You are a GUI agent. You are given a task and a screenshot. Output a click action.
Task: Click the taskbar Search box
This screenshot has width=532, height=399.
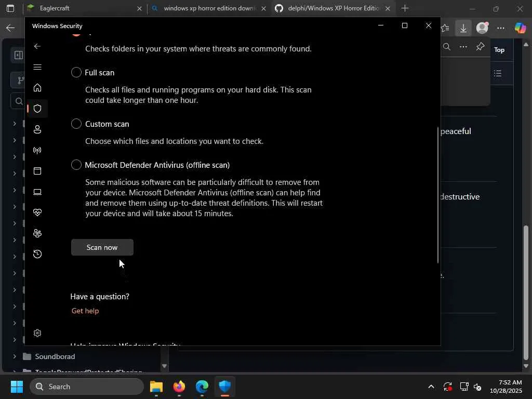[87, 387]
